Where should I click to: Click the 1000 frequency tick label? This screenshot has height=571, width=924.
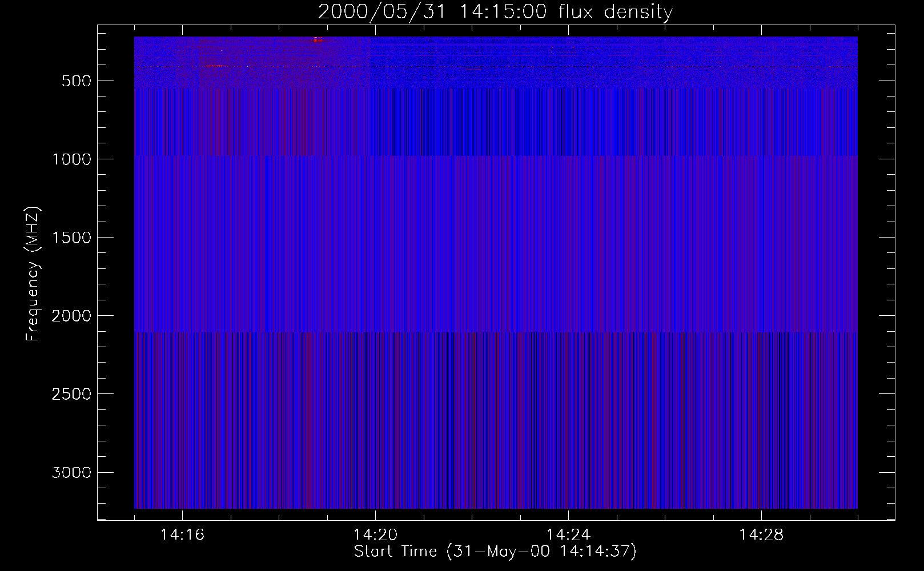[71, 159]
